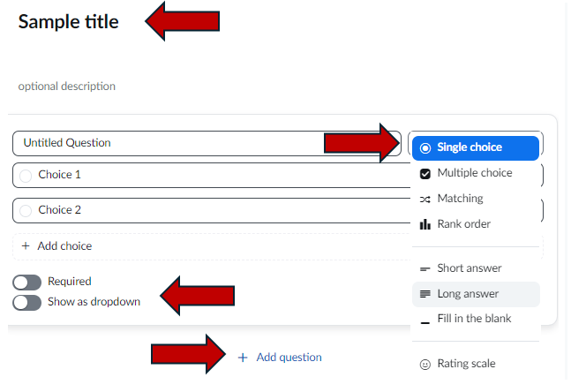Click the Matching shuffle icon

click(x=425, y=200)
